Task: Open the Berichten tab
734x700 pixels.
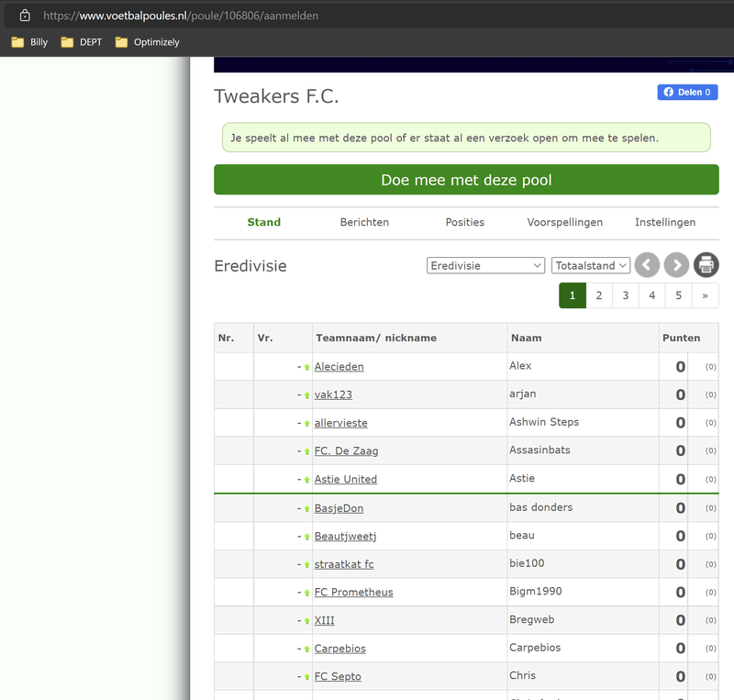Action: (x=364, y=222)
